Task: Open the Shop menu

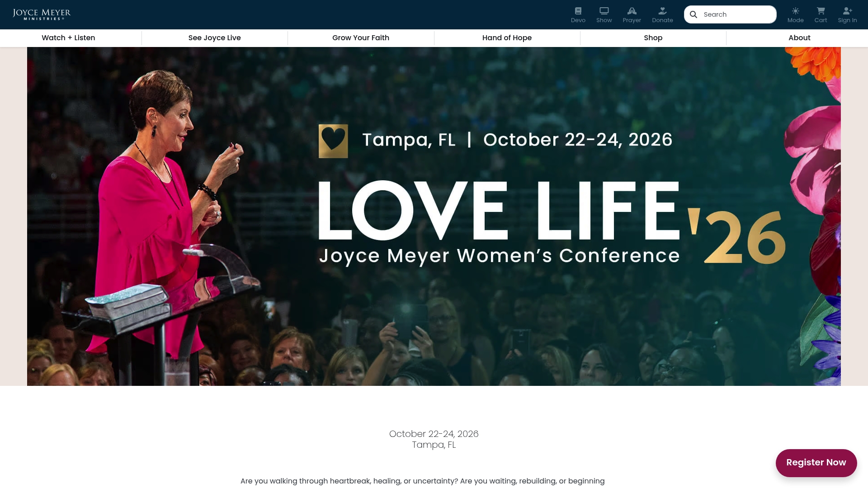Action: (x=653, y=38)
